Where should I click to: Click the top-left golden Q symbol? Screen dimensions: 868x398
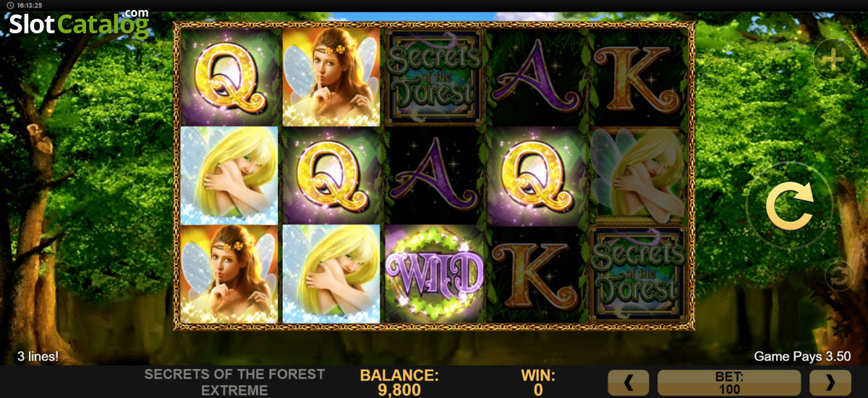(229, 77)
